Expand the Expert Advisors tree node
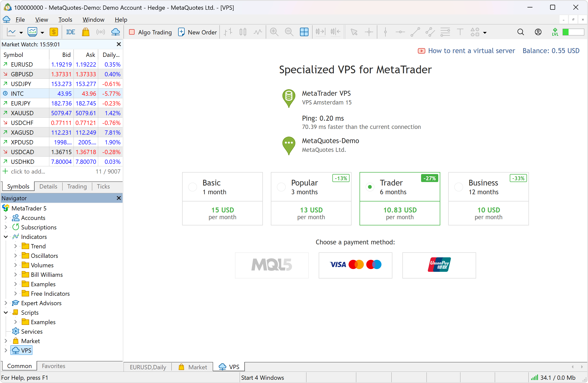This screenshot has height=383, width=588. tap(6, 303)
